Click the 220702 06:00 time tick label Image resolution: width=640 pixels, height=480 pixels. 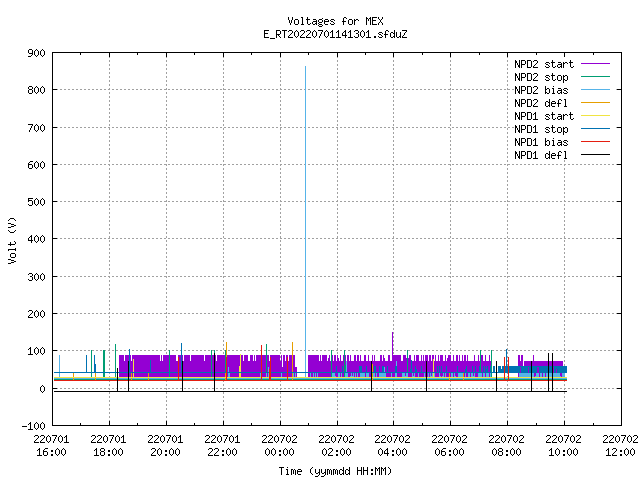[x=449, y=446]
